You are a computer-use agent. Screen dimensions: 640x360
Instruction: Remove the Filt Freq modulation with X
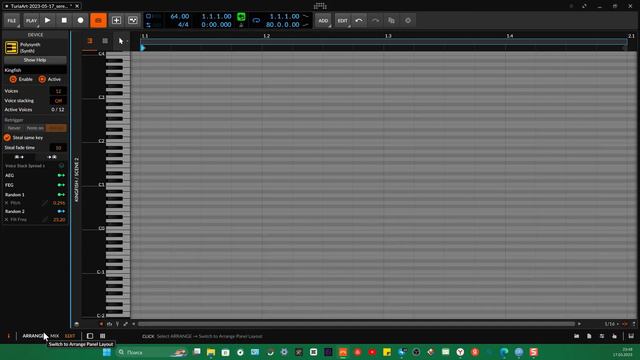tap(7, 220)
